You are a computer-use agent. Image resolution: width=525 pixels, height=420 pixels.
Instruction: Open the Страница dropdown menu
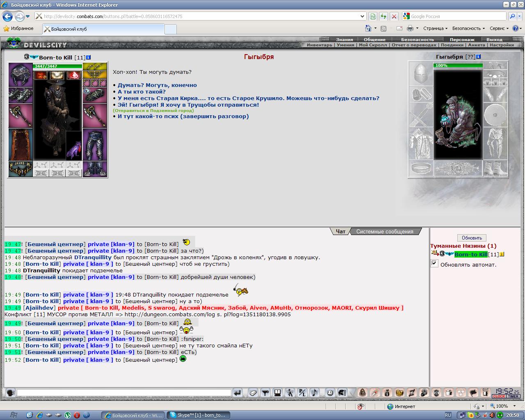[x=435, y=28]
